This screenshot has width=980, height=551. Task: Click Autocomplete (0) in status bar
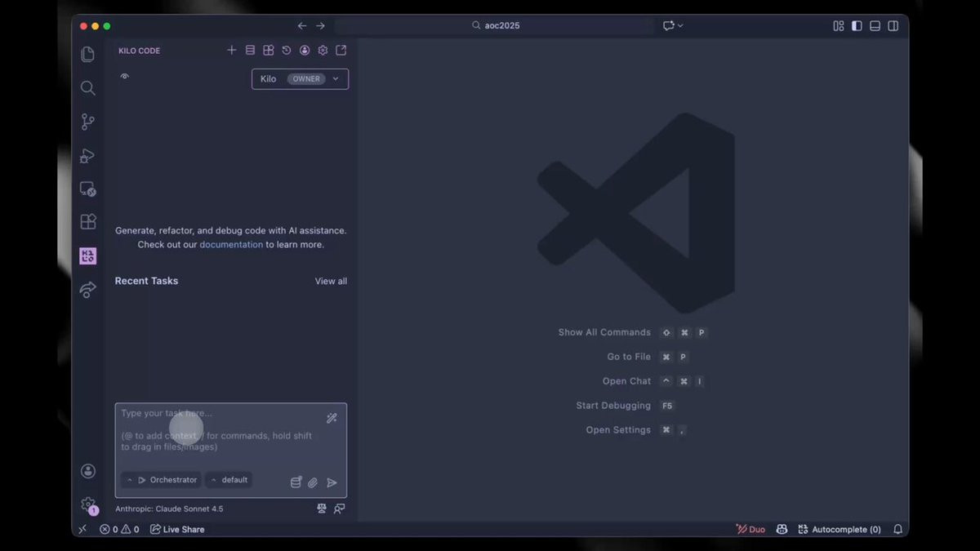click(839, 529)
